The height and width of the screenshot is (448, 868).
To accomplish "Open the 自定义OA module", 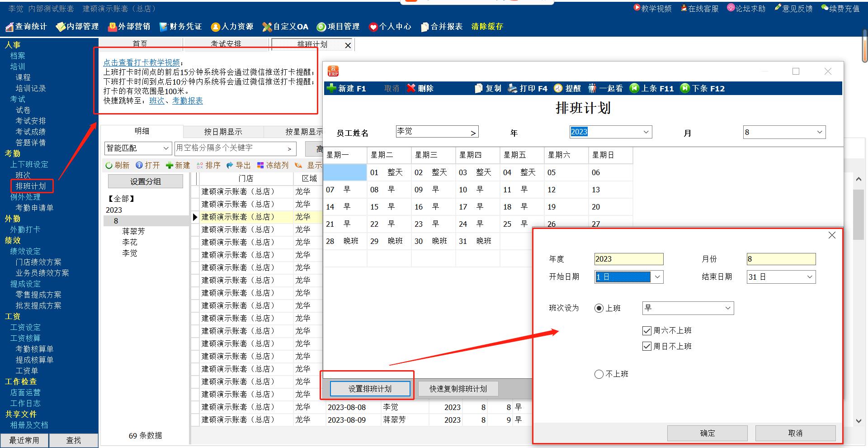I will point(285,27).
